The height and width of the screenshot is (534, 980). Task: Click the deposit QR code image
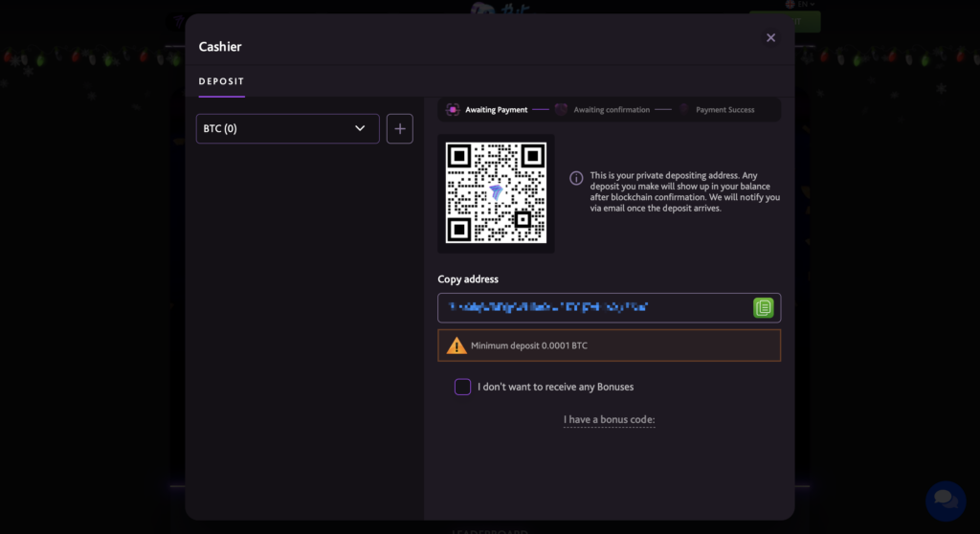496,192
